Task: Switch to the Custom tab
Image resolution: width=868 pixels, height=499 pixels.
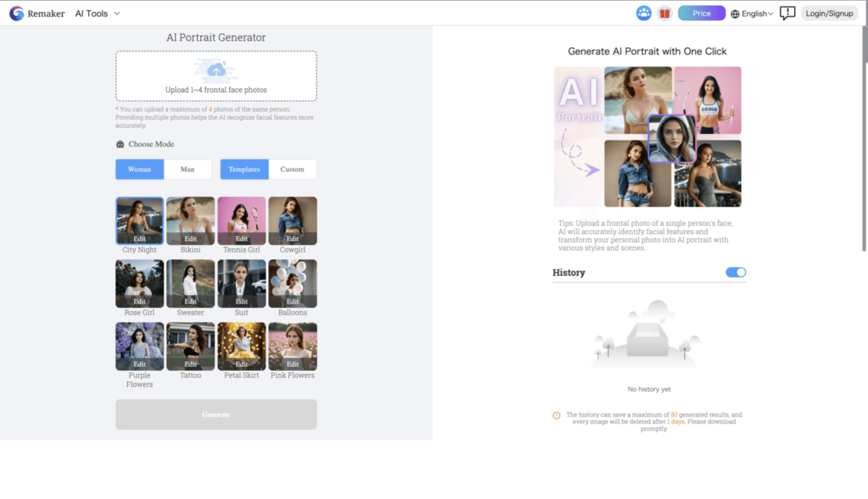Action: pos(292,169)
